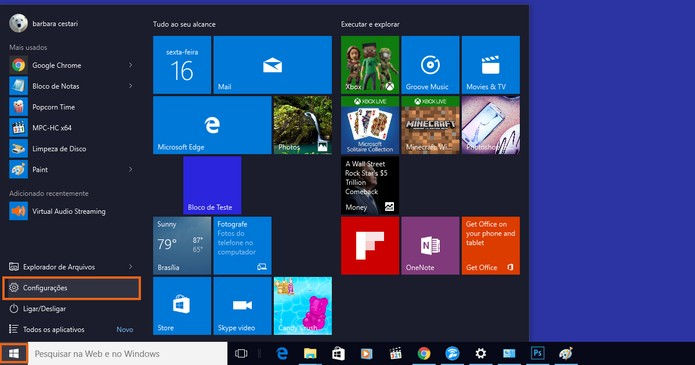The height and width of the screenshot is (365, 695).
Task: Open the Xbox tile
Action: pos(370,65)
